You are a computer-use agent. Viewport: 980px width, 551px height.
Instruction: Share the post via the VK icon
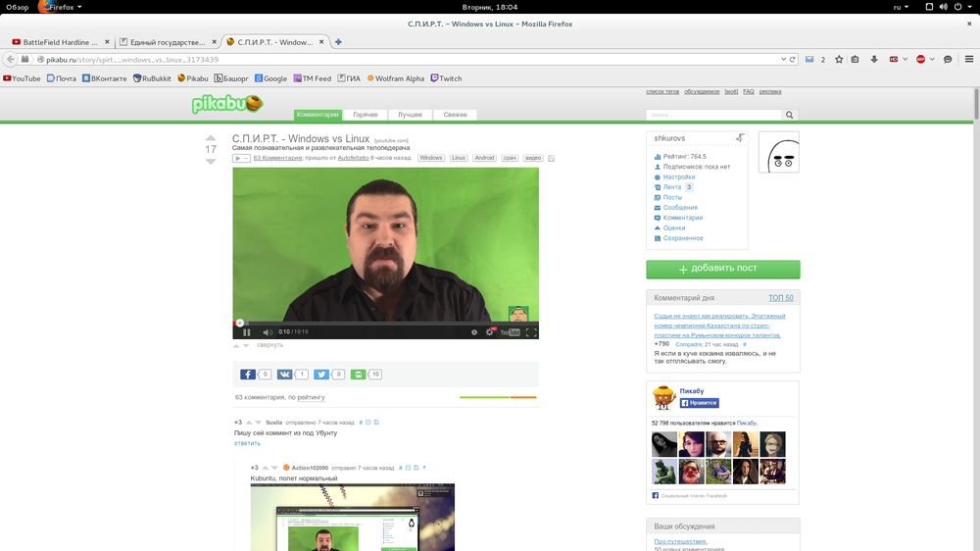click(x=284, y=375)
